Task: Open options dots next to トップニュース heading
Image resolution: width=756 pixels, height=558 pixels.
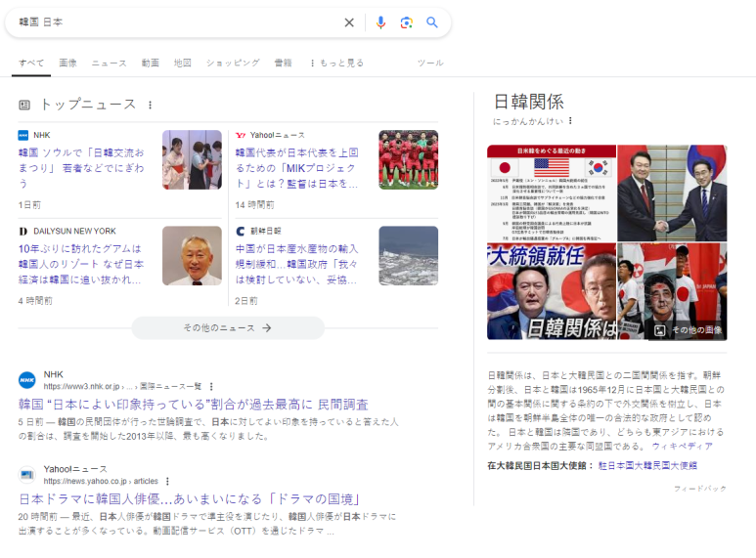Action: pos(150,105)
